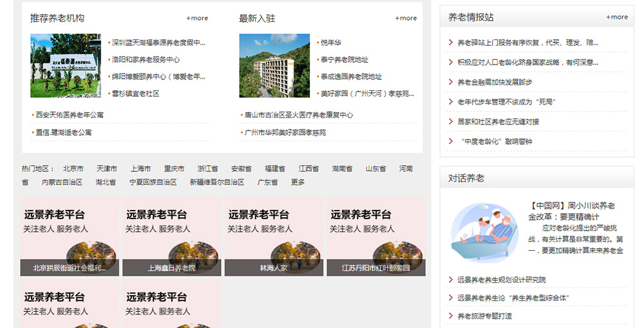Select 内蒙古自治区 region link
Screen dimensions: 644x328
point(62,182)
